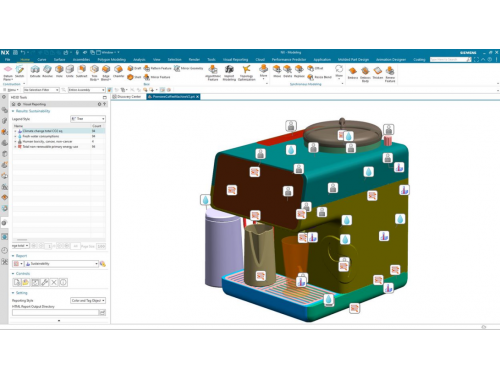Open the Sustainability report dropdown
The image size is (500, 379).
pos(62,264)
